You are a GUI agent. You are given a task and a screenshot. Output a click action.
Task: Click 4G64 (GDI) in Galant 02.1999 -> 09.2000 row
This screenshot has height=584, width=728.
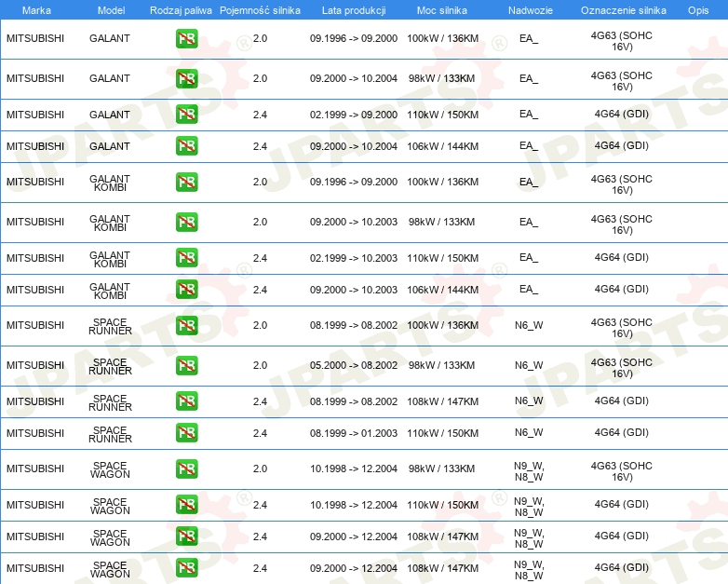click(x=622, y=114)
